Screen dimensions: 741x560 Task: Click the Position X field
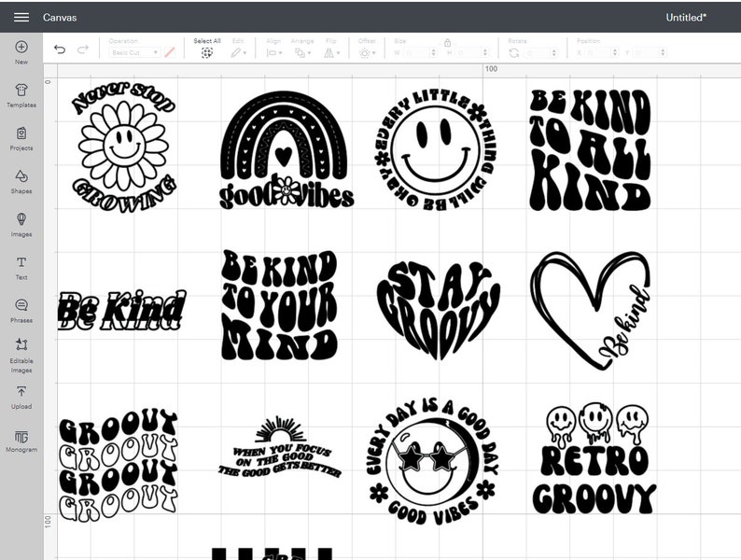(x=598, y=52)
